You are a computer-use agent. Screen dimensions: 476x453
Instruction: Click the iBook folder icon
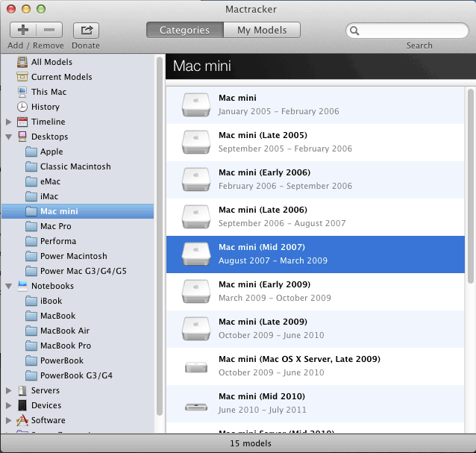point(31,301)
